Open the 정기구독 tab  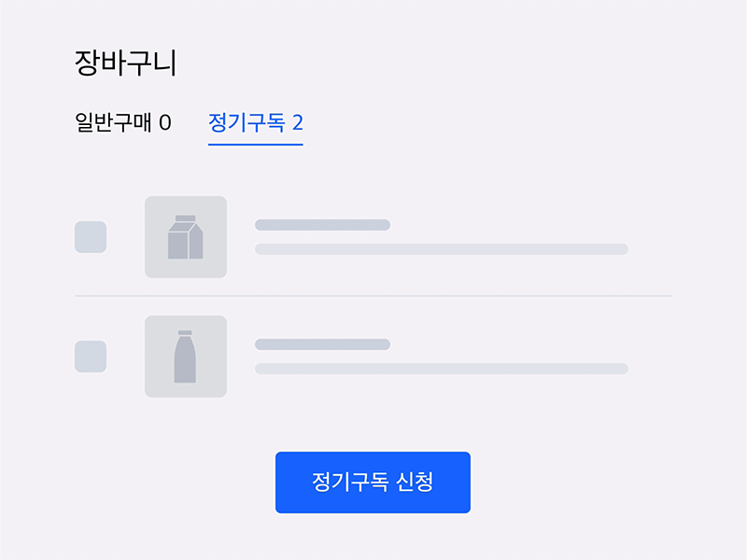255,122
